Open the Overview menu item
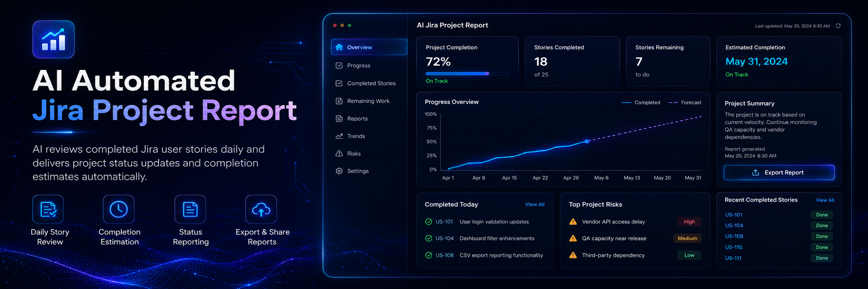The height and width of the screenshot is (289, 868). (x=369, y=47)
